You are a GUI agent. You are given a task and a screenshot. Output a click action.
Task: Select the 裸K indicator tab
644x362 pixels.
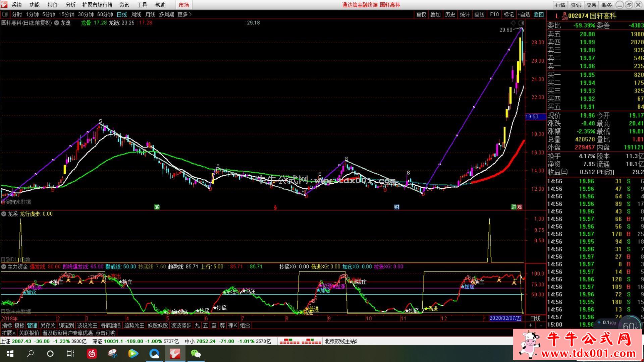pyautogui.click(x=232, y=325)
